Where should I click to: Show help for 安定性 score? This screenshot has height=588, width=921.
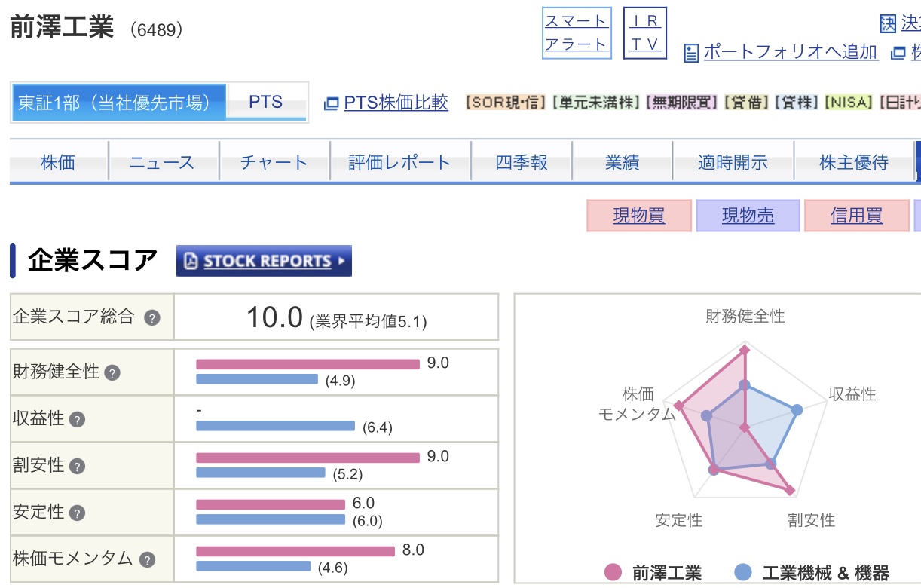[78, 513]
